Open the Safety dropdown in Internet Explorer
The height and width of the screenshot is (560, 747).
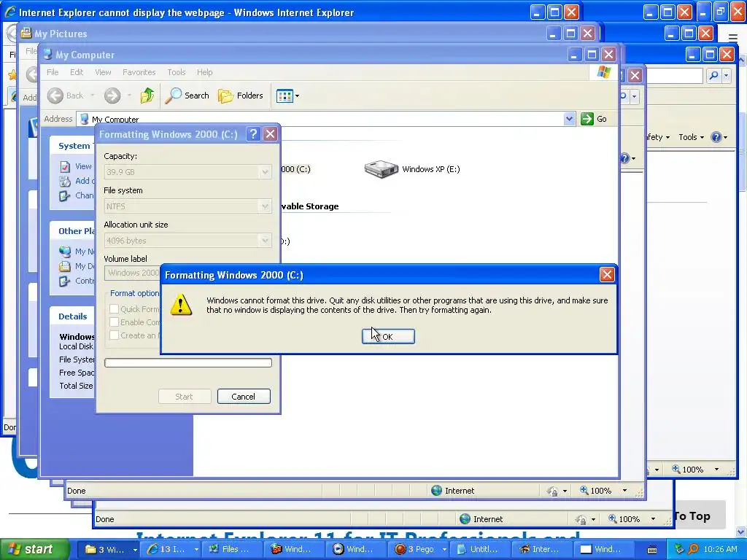point(658,137)
